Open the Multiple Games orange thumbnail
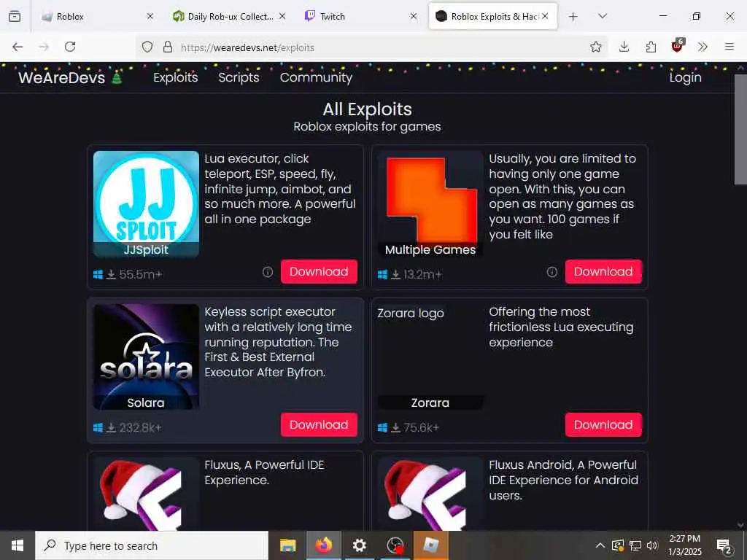The image size is (747, 560). [430, 204]
